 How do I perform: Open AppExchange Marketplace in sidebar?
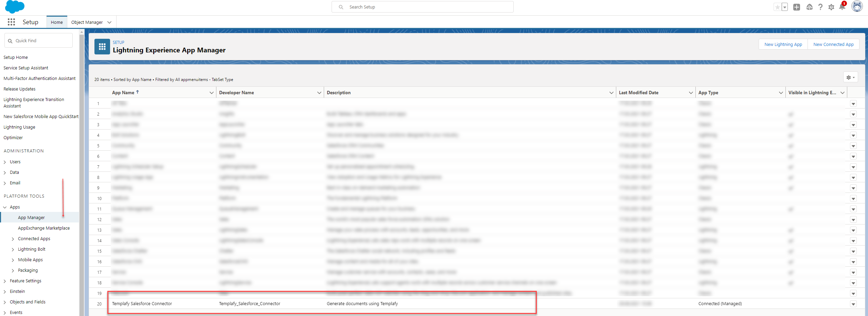[44, 228]
